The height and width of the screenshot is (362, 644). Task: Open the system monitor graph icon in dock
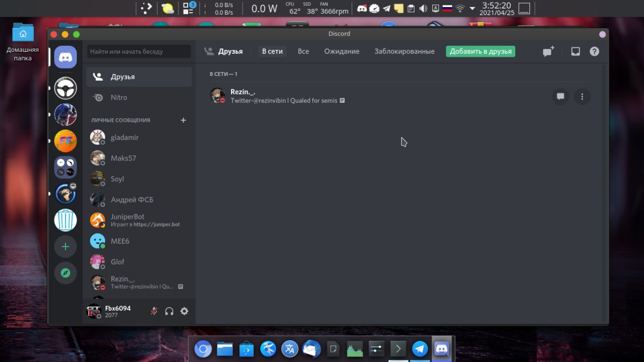(355, 349)
